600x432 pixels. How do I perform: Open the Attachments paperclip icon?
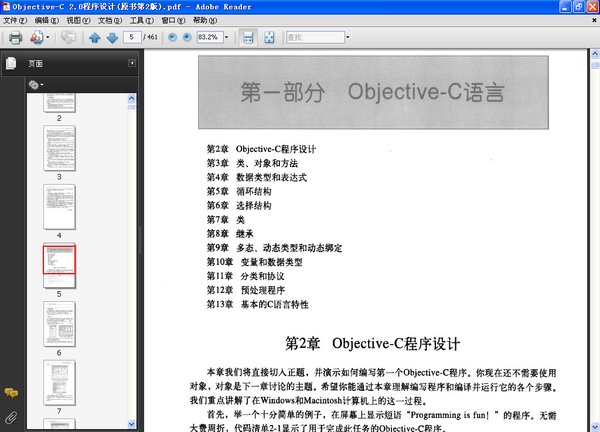click(11, 417)
